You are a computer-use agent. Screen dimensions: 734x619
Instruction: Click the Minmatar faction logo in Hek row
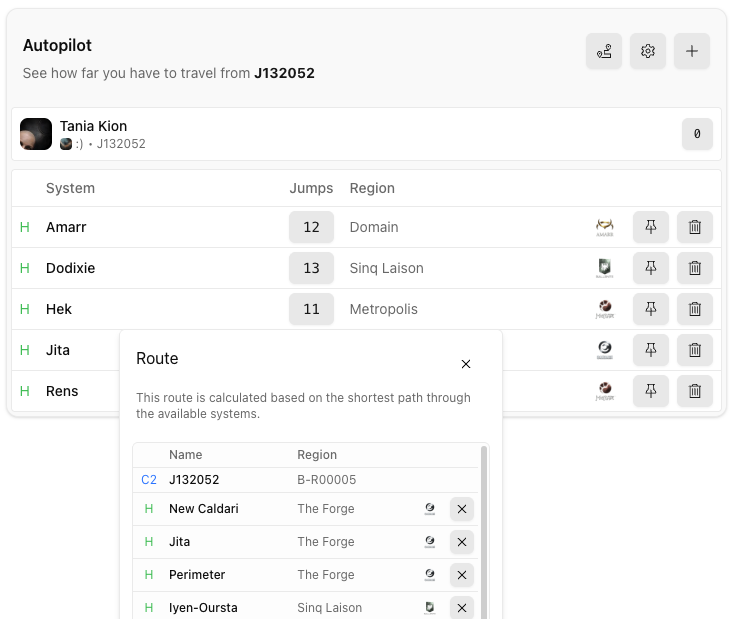(x=605, y=309)
